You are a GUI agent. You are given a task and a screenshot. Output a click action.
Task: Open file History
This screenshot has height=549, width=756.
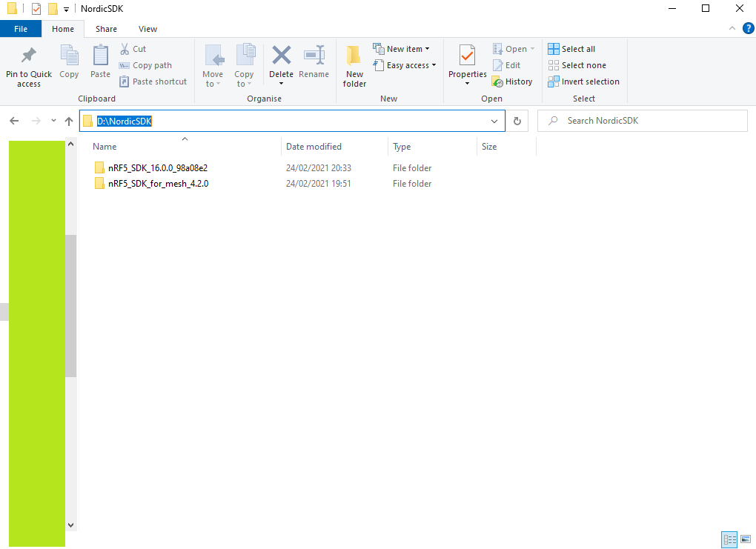pos(512,81)
